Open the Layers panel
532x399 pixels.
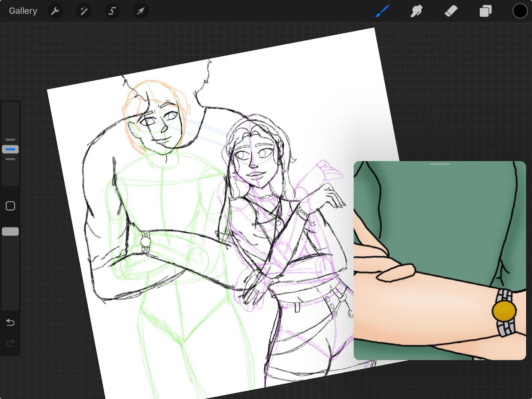[x=485, y=11]
